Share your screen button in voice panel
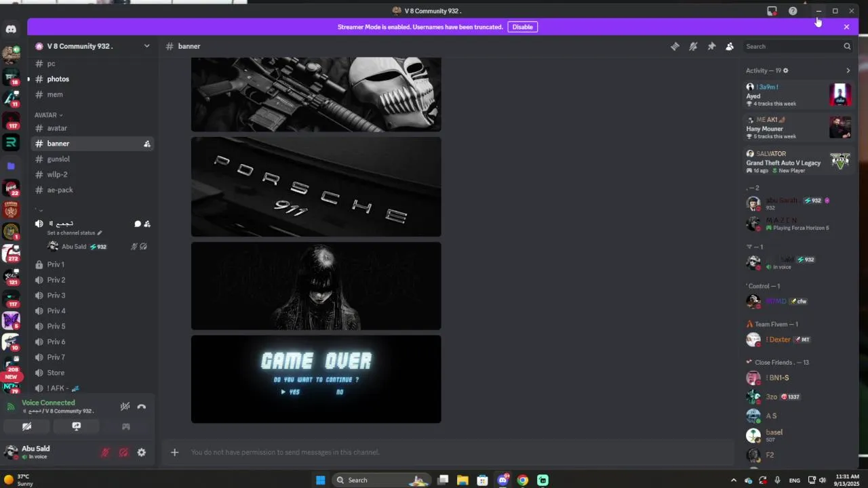The width and height of the screenshot is (868, 488). (76, 426)
